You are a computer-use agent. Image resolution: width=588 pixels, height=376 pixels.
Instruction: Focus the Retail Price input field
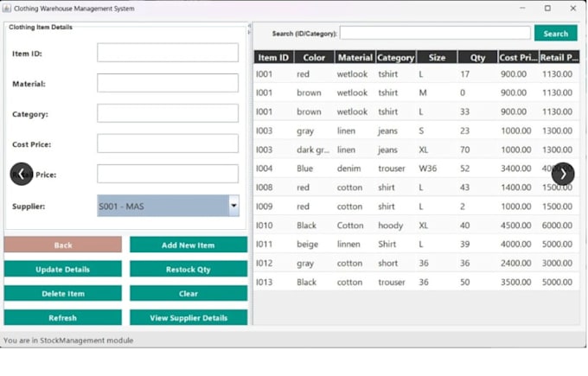[x=168, y=174]
